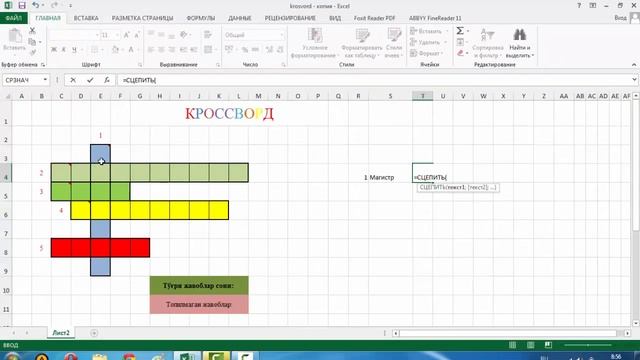This screenshot has width=640, height=360.
Task: Click the Borders icon in font group
Action: 94,50
